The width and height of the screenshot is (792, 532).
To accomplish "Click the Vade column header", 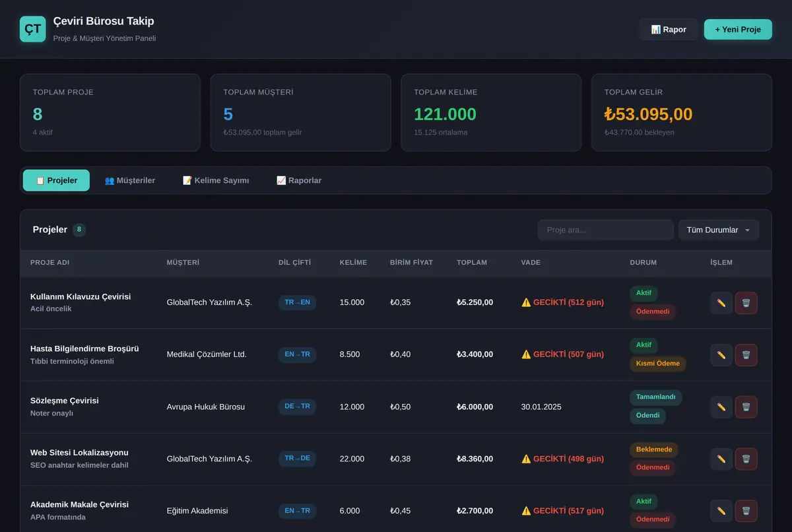I will [x=531, y=263].
